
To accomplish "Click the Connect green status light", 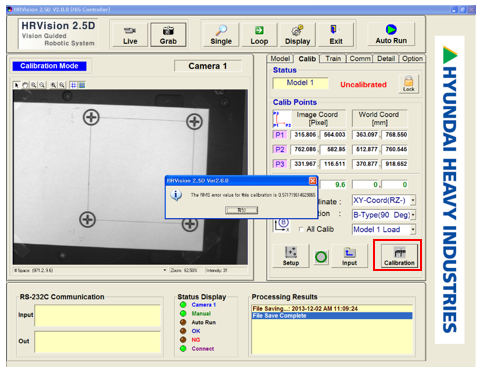I will 183,349.
